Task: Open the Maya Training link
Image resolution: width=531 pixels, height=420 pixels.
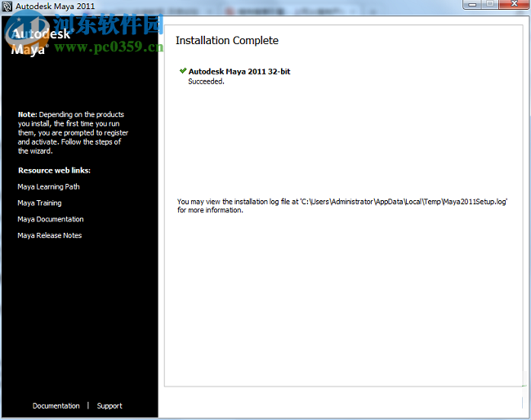Action: tap(40, 203)
